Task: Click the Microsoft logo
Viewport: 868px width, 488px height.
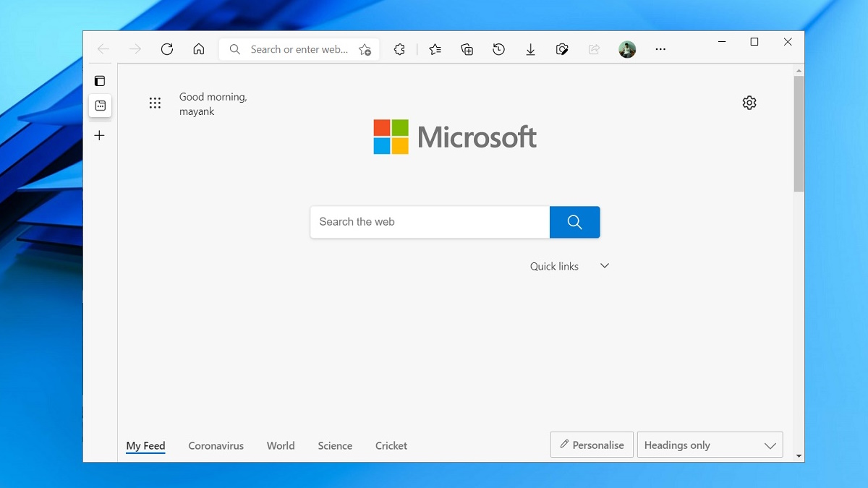Action: pos(455,137)
